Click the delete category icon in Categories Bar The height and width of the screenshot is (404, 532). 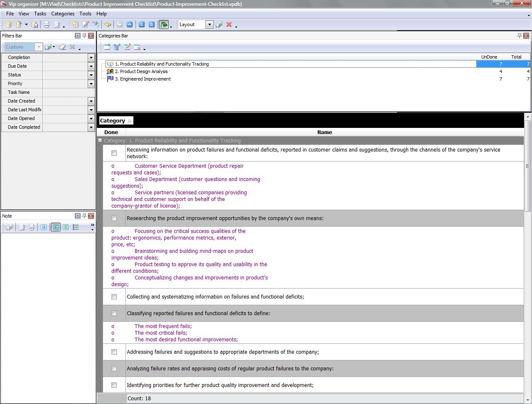coord(137,47)
